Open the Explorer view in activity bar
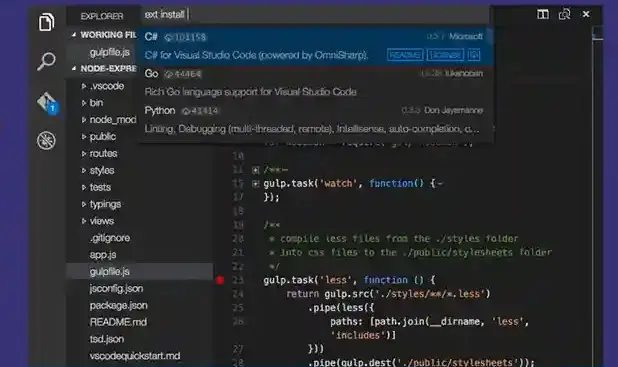Image resolution: width=618 pixels, height=367 pixels. click(x=46, y=22)
